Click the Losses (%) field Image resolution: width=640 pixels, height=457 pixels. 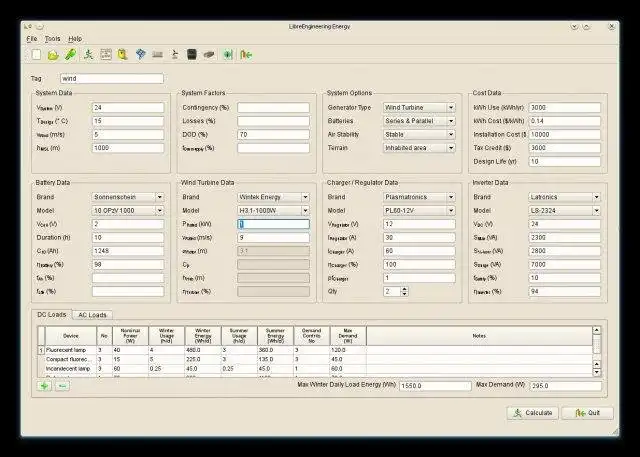273,121
